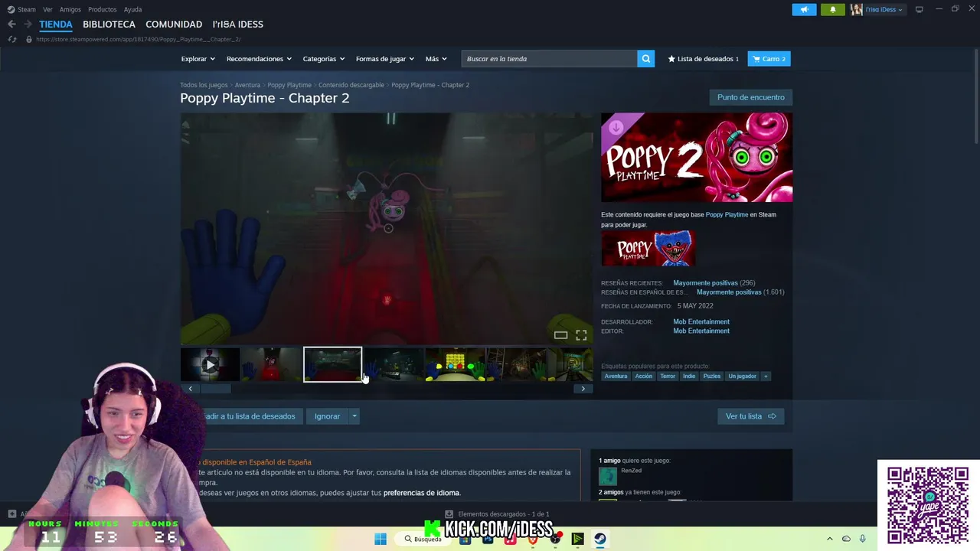Focus the Buscar en la tienda field
Viewport: 980px width, 551px height.
(x=549, y=59)
